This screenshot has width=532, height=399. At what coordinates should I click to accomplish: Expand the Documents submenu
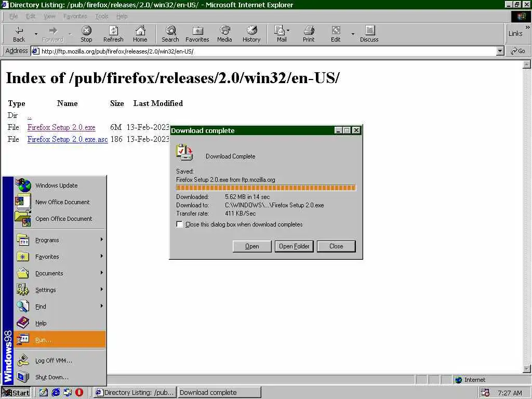click(x=60, y=273)
